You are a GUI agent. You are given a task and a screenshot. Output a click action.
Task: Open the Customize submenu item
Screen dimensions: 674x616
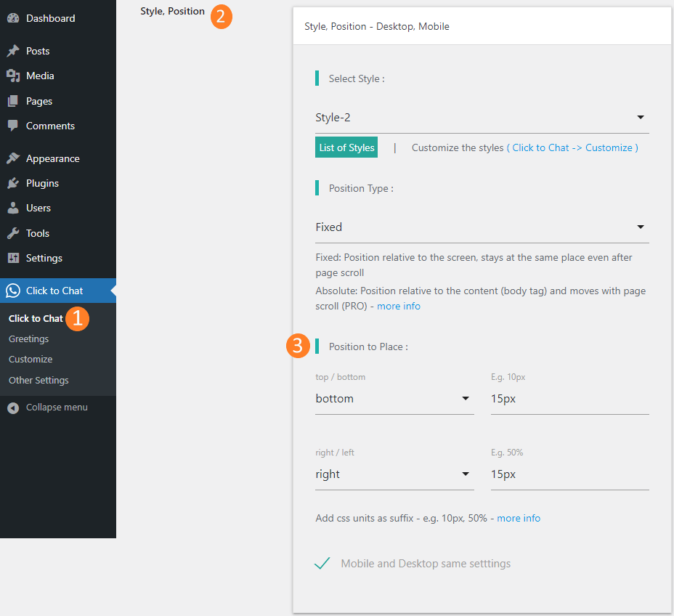coord(31,359)
